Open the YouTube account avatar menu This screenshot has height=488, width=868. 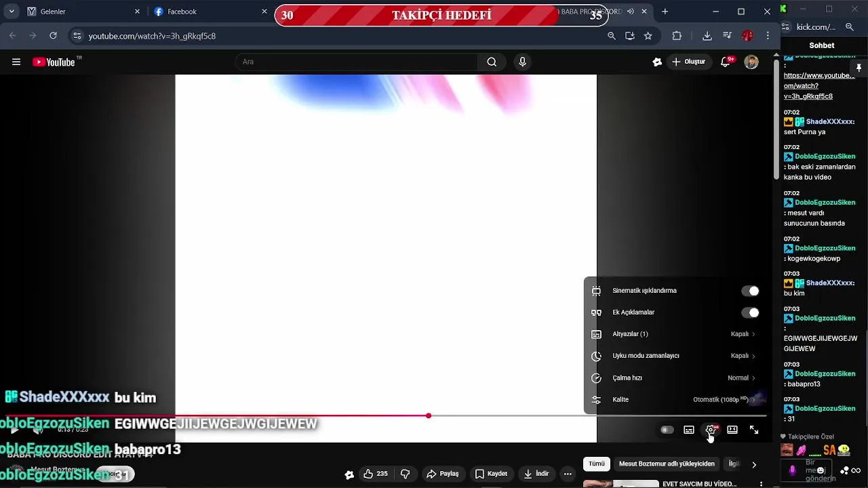(751, 62)
